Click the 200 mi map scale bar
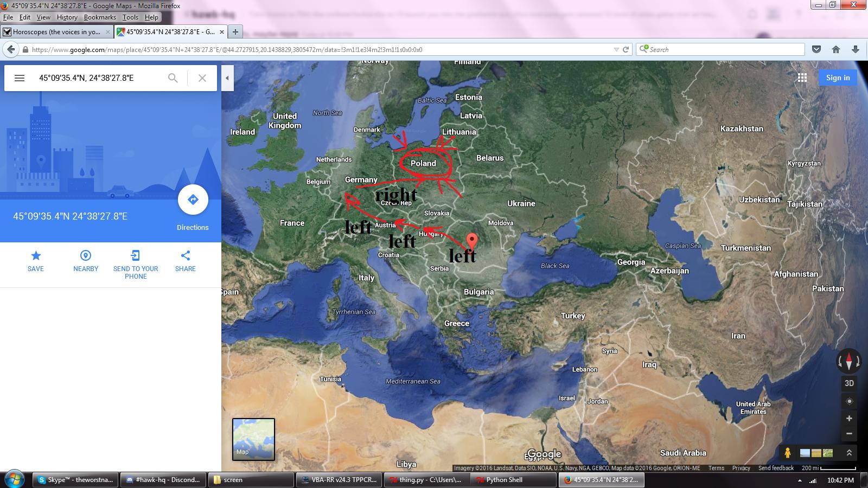Viewport: 868px width, 488px height. (828, 468)
